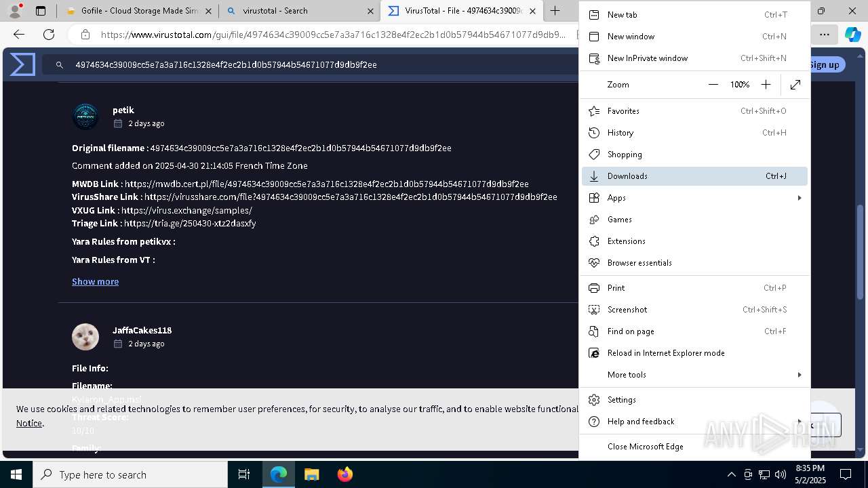Open petik's user avatar

[85, 117]
